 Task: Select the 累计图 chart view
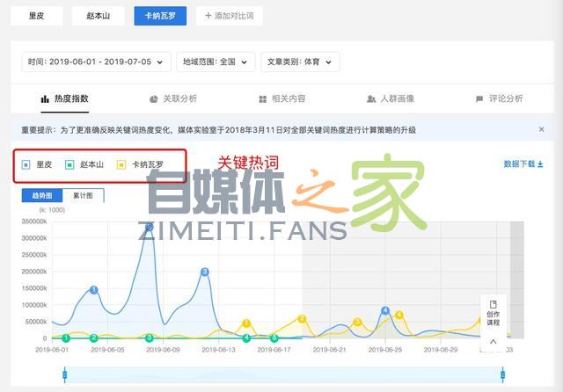pos(83,195)
